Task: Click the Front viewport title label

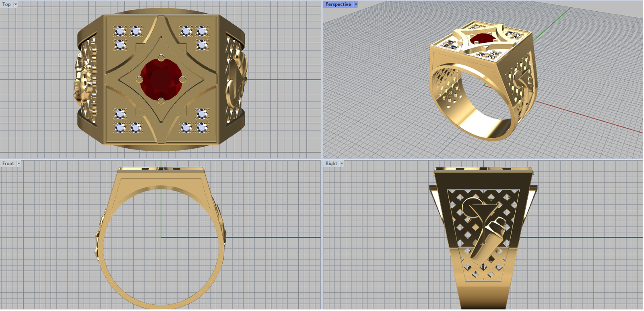Action: coord(8,164)
